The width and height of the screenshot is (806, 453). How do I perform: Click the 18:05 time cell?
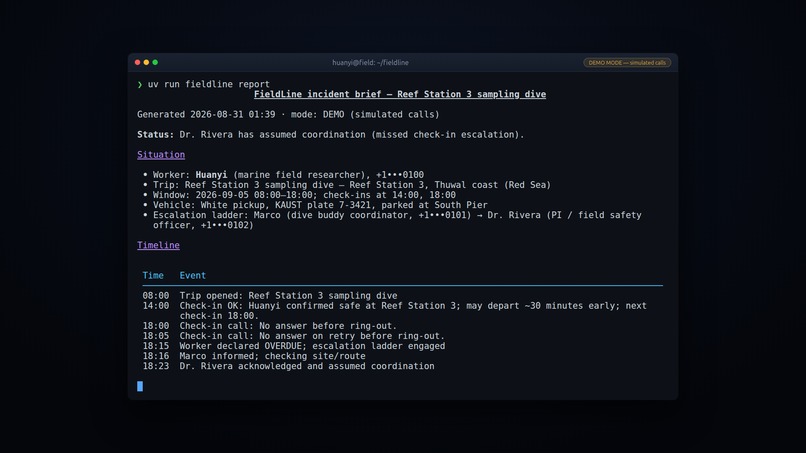tap(156, 336)
